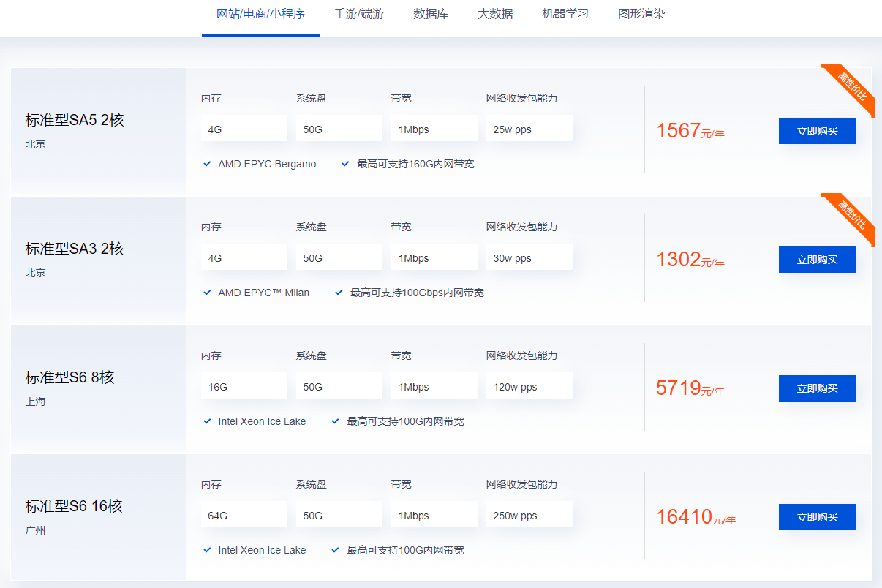
Task: Click the 最高可支持100Gbps内网带宽 text
Action: tap(417, 293)
